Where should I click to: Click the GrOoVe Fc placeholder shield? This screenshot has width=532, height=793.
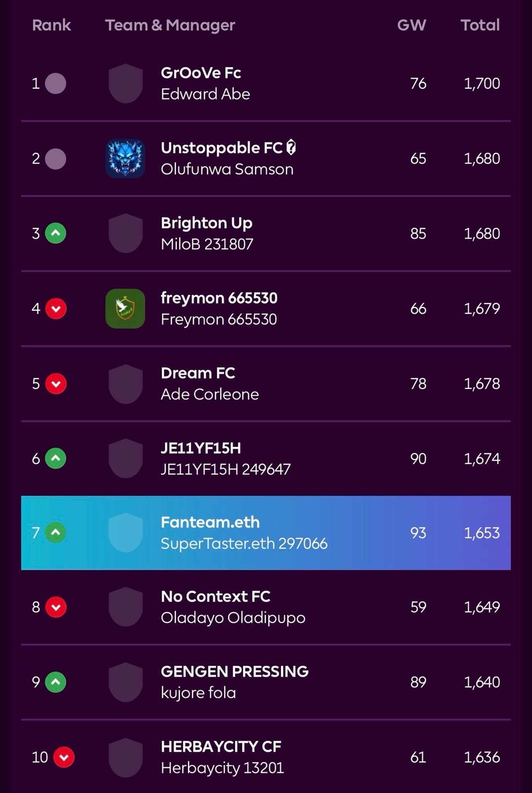click(125, 83)
